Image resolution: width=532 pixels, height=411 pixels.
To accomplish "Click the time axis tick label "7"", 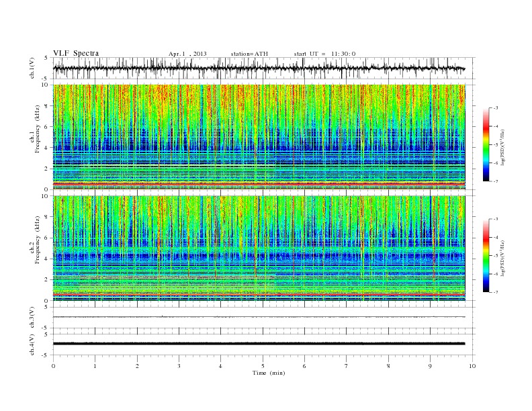I will tap(347, 366).
